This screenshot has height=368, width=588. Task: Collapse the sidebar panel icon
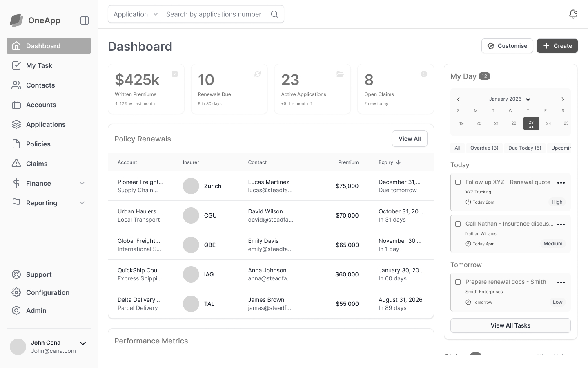pos(85,20)
